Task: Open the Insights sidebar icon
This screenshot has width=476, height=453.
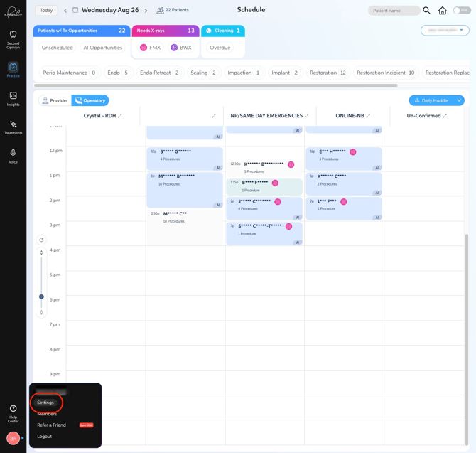Action: (x=13, y=96)
